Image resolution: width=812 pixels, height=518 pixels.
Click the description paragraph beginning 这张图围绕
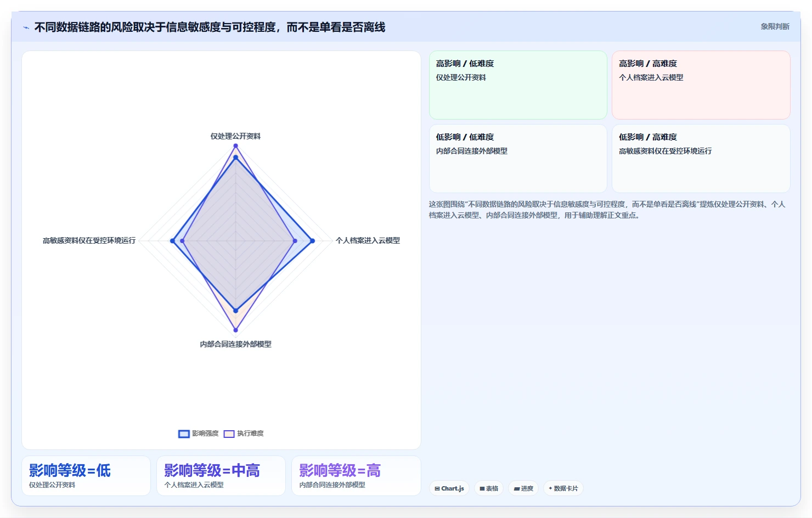point(607,210)
